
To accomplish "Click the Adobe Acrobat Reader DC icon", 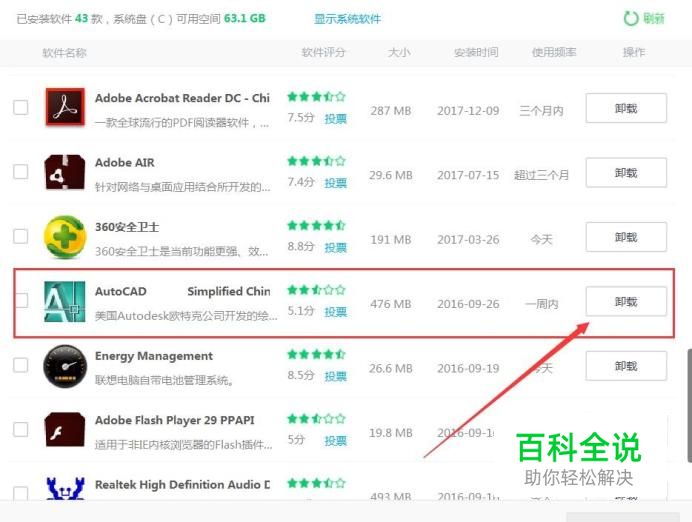I will (x=65, y=107).
